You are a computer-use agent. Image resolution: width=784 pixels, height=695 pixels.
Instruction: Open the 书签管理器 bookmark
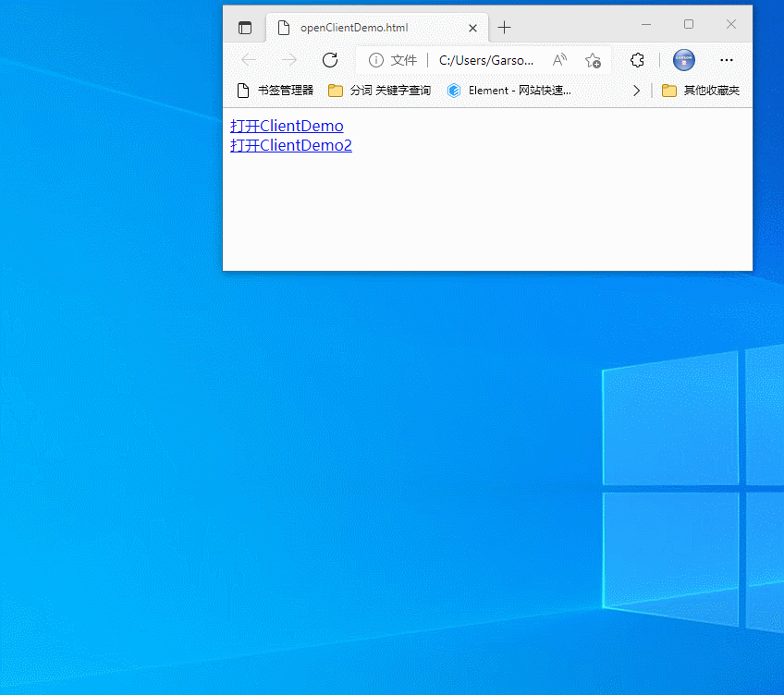pyautogui.click(x=276, y=91)
